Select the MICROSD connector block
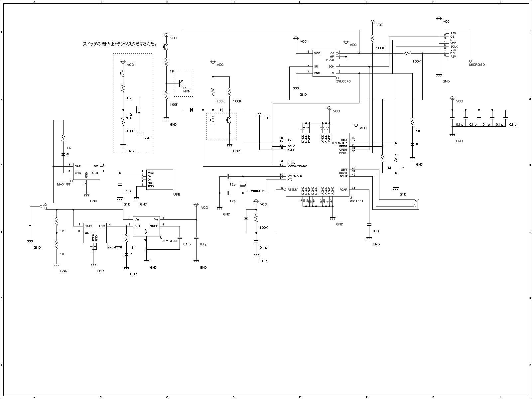Image resolution: width=532 pixels, height=399 pixels. coord(459,45)
